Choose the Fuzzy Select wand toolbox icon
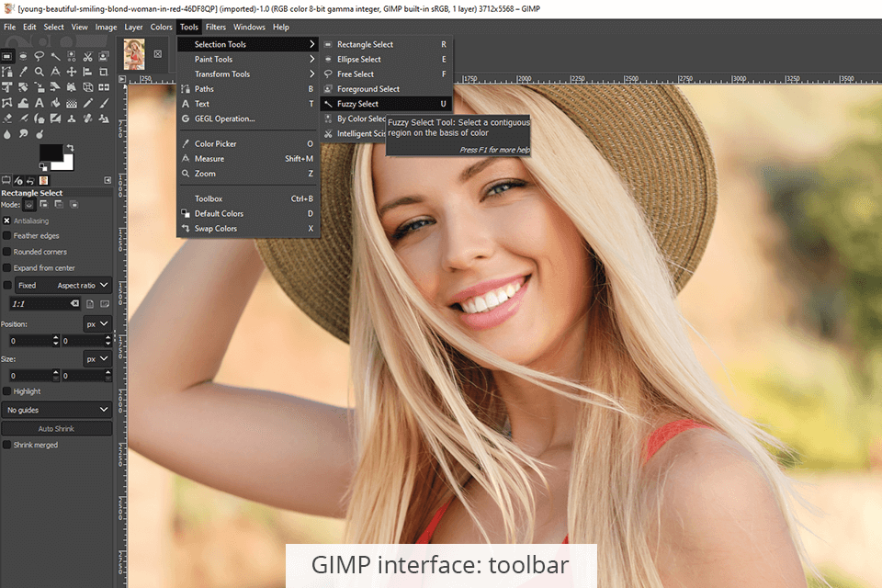 click(x=55, y=56)
